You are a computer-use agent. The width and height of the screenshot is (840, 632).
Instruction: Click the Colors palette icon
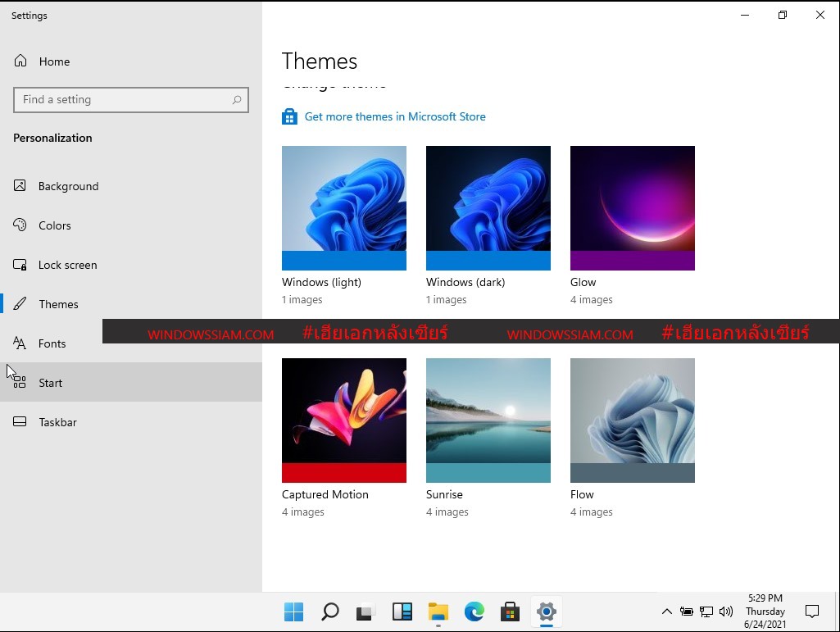click(20, 225)
